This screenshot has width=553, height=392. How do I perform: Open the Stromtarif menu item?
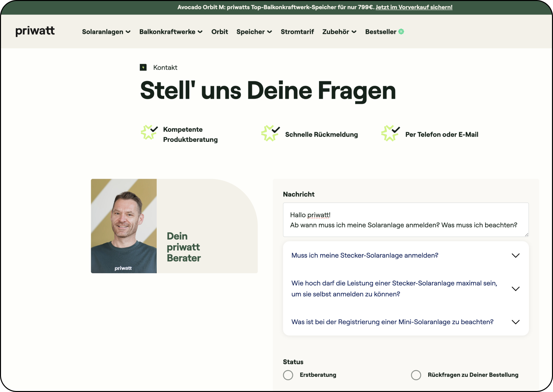[x=297, y=32]
